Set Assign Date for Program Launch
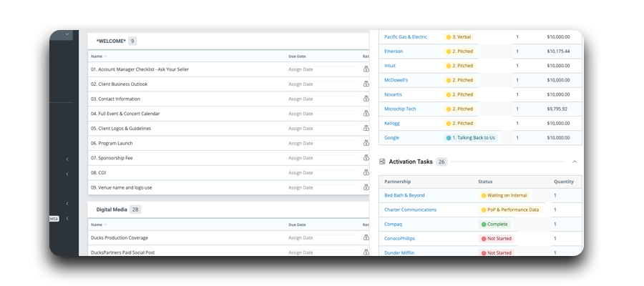The height and width of the screenshot is (286, 644). coord(301,143)
